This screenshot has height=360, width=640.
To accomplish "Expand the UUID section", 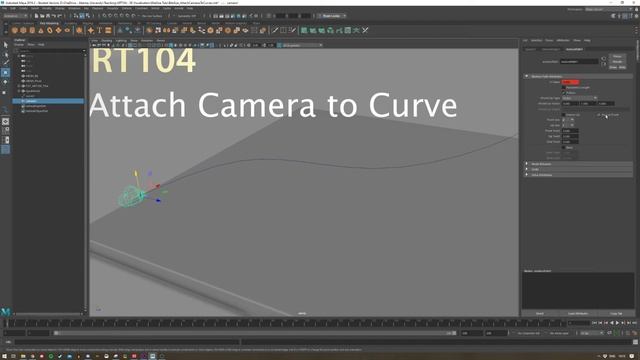I will 527,169.
